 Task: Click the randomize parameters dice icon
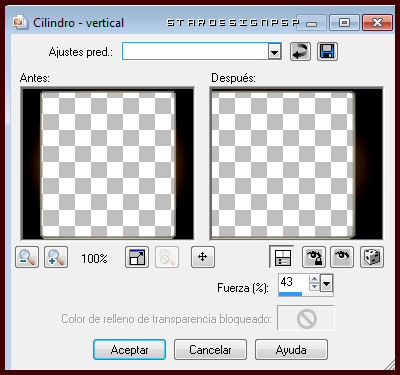[372, 257]
